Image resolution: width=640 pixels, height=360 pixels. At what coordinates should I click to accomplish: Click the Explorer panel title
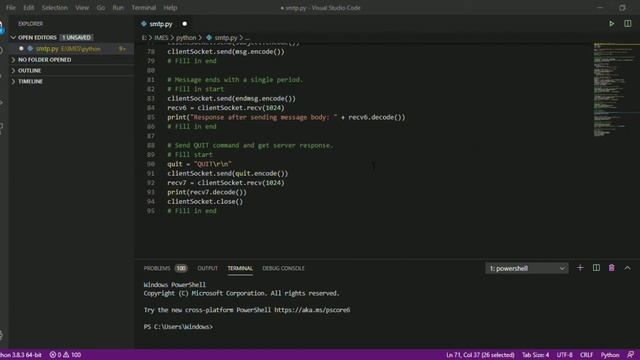31,24
